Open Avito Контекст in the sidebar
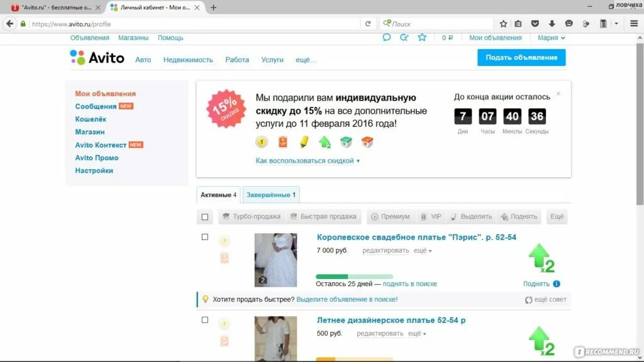644x362 pixels. [x=101, y=145]
